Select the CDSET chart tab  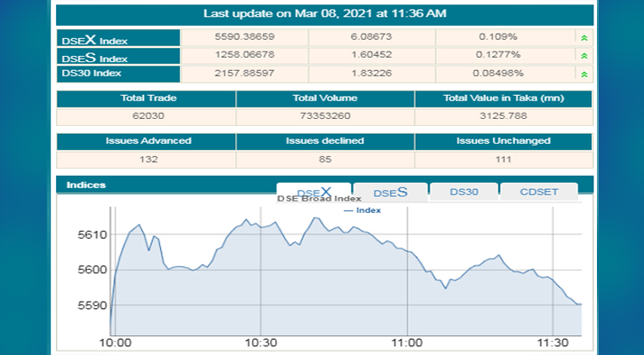coord(538,192)
